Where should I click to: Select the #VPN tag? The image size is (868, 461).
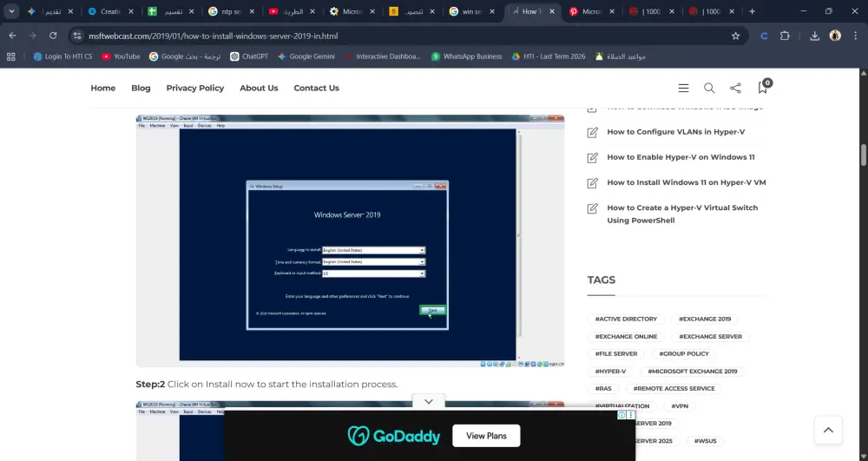coord(680,406)
